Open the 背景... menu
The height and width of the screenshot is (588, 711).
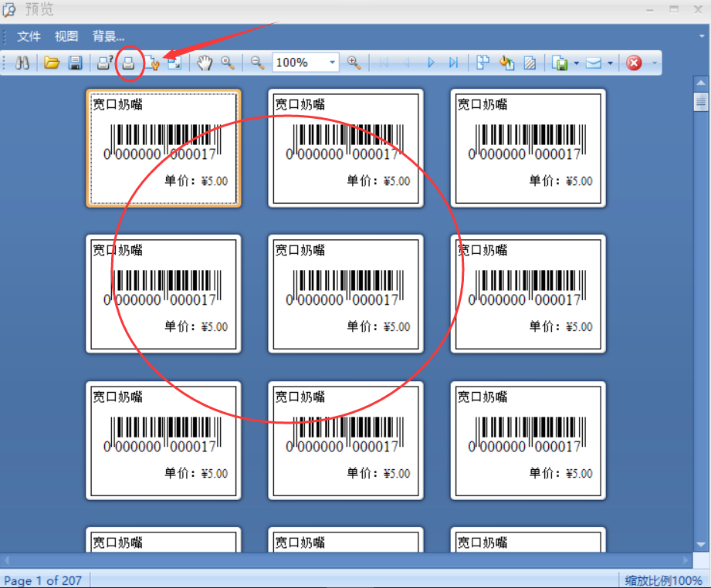pyautogui.click(x=108, y=36)
